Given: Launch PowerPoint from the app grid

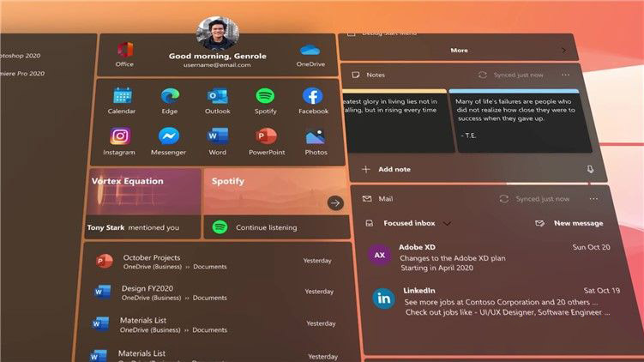Looking at the screenshot, I should tap(267, 136).
